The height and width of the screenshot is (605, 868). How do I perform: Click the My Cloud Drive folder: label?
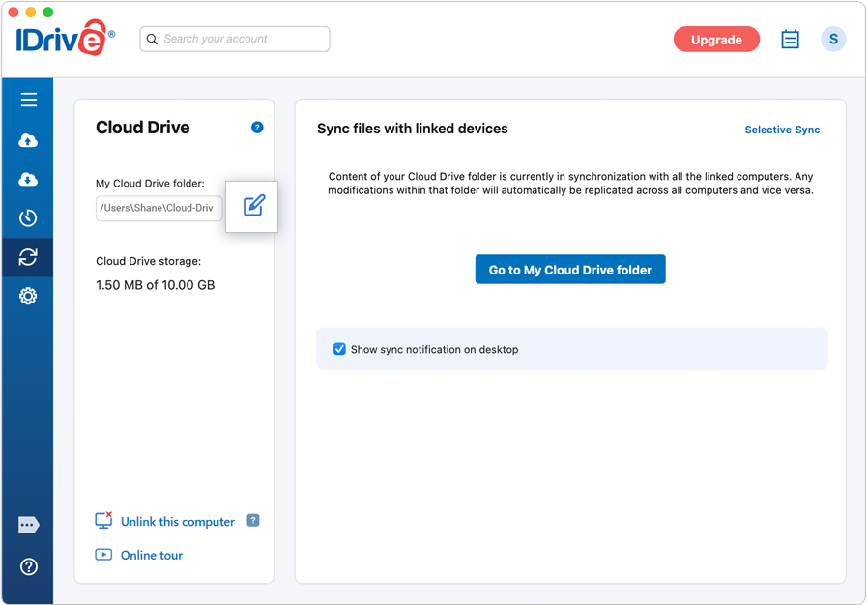[150, 184]
